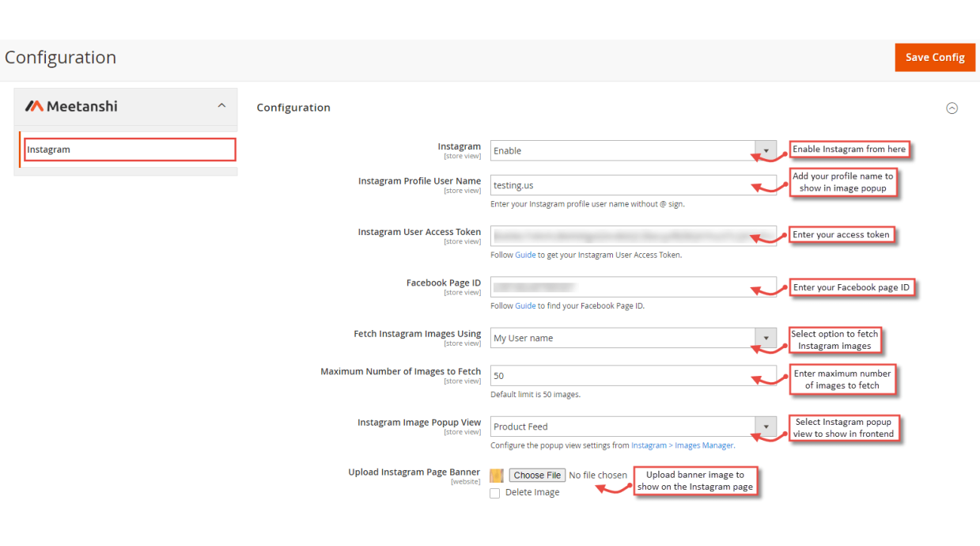This screenshot has width=980, height=546.
Task: Click the Maximum Number of Images field
Action: point(633,375)
